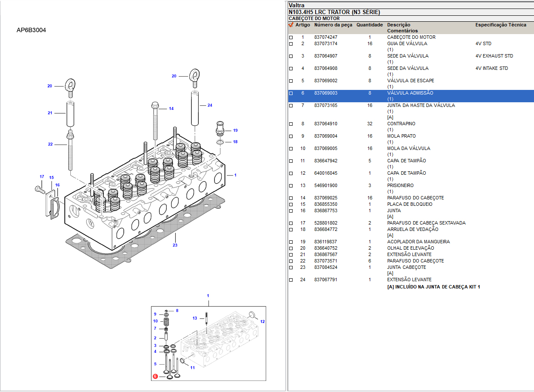This screenshot has height=392, width=534.
Task: Enable the checkbox for item 23 JUNTA CABEÇOTE
Action: click(x=291, y=268)
